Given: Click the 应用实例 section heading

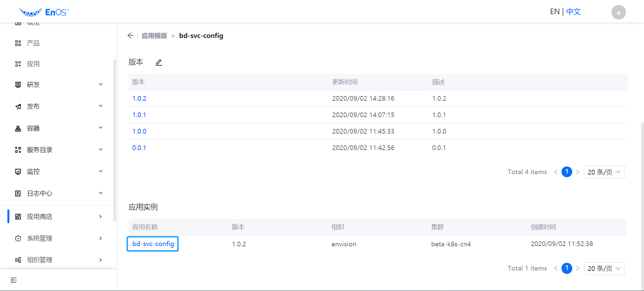Looking at the screenshot, I should pyautogui.click(x=143, y=207).
